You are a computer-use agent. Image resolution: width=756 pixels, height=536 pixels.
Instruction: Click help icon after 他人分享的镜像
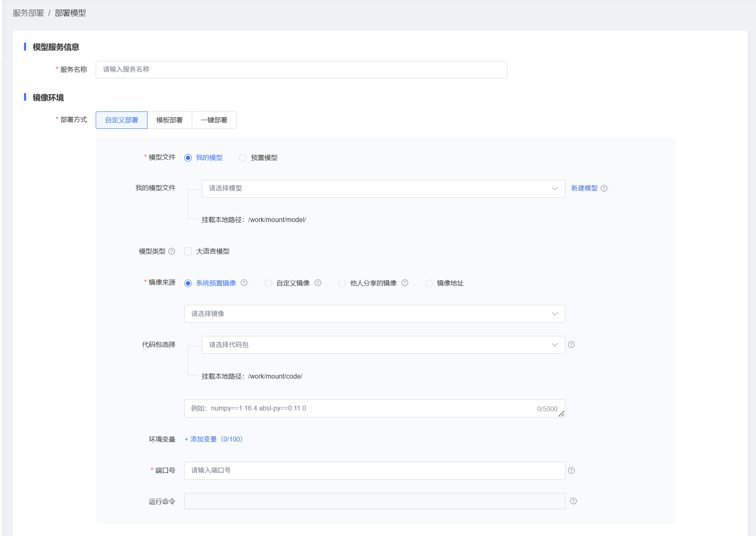click(x=405, y=283)
